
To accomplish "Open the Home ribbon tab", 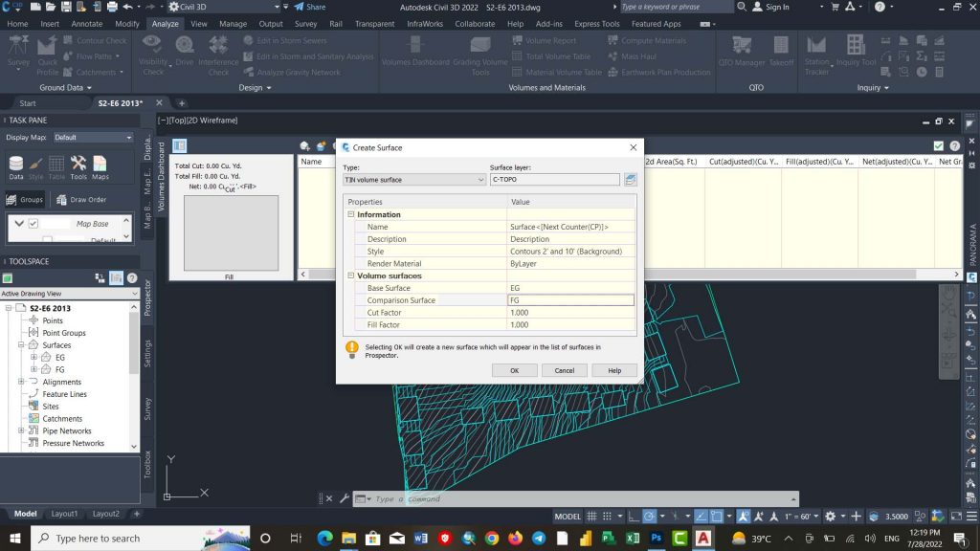I will tap(17, 24).
